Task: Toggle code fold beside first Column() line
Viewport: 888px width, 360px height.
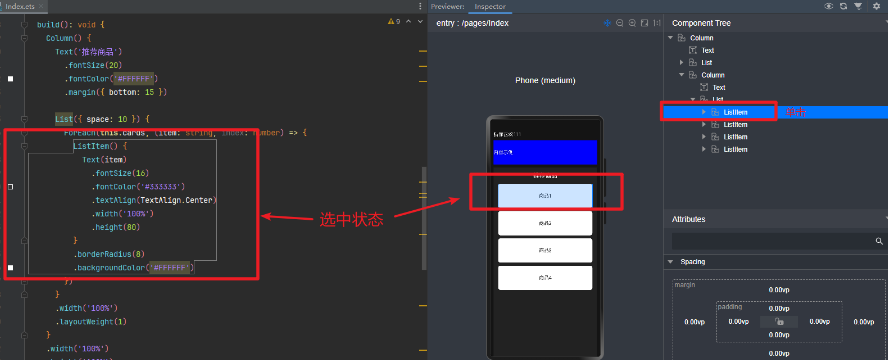Action: 24,38
